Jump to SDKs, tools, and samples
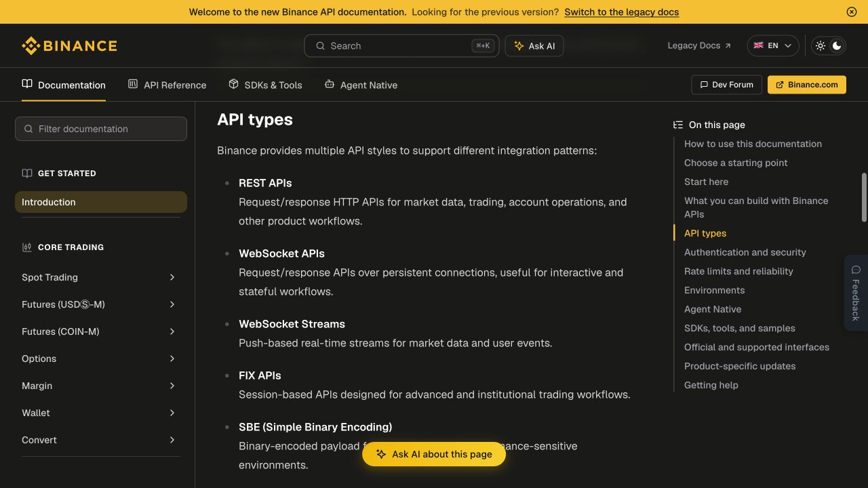 coord(740,328)
